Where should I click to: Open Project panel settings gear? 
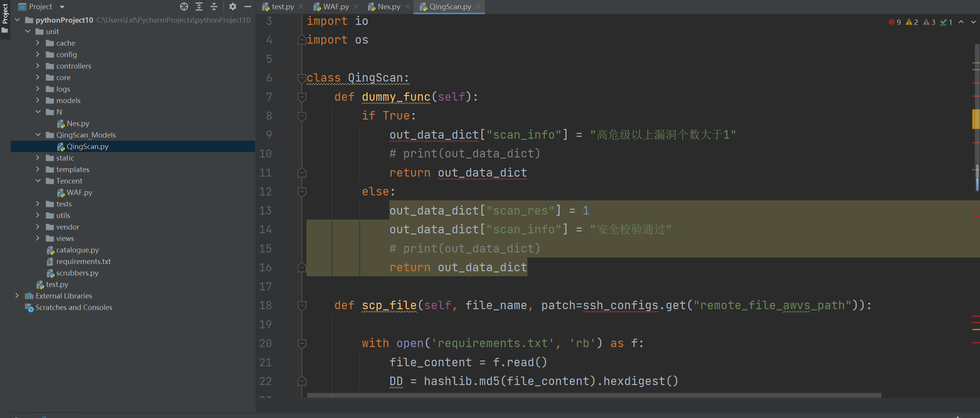click(x=233, y=7)
